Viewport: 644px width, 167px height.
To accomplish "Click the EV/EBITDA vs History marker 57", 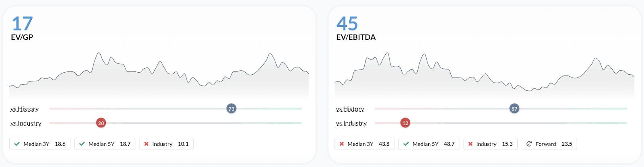I will (x=514, y=109).
